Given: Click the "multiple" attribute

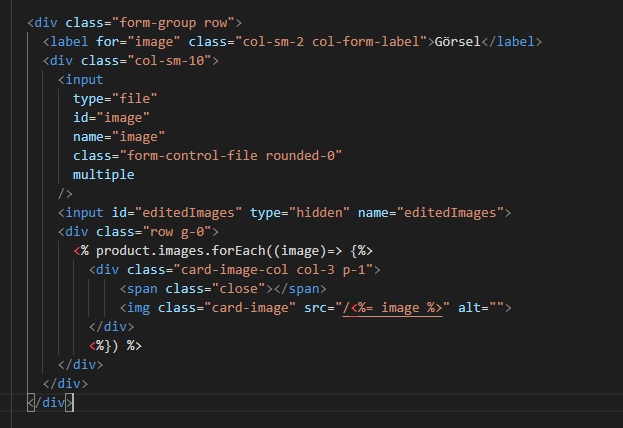Looking at the screenshot, I should click(104, 175).
